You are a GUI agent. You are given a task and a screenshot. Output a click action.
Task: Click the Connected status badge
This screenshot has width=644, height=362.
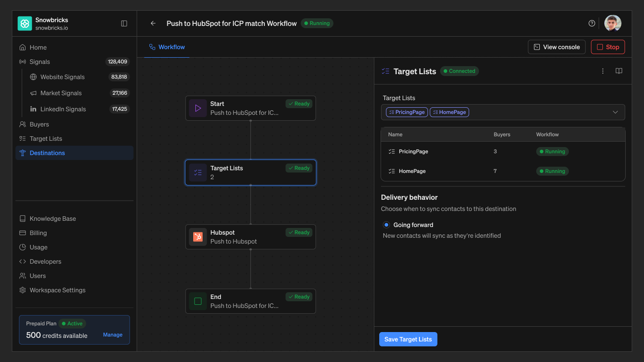point(459,71)
